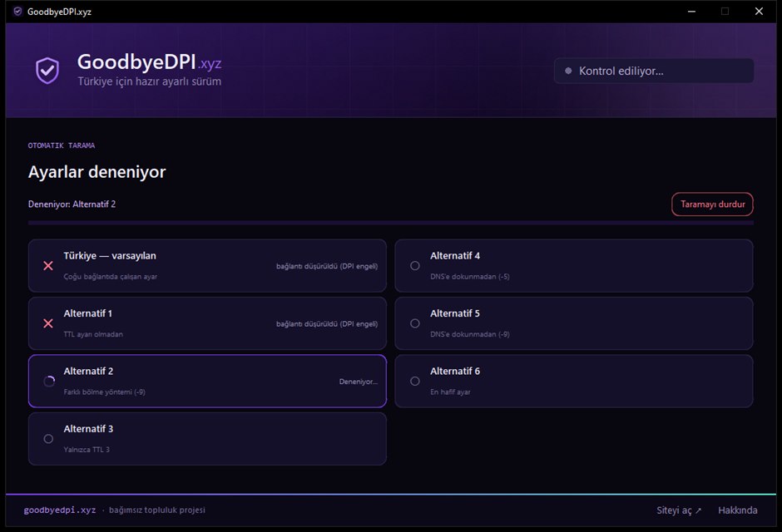Image resolution: width=782 pixels, height=532 pixels.
Task: Click the Alternatif 5 card title
Action: click(455, 313)
